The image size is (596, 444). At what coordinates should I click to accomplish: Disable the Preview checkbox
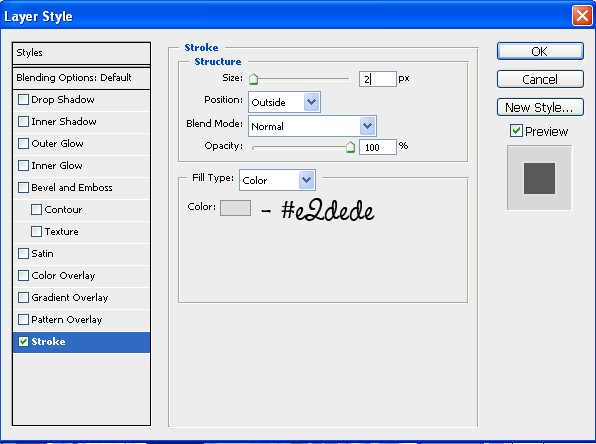click(516, 131)
